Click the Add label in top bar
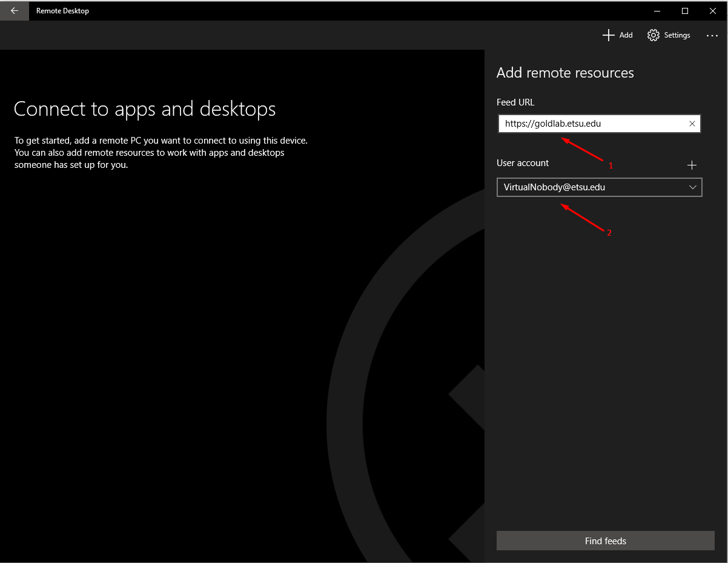This screenshot has width=728, height=563. tap(626, 35)
